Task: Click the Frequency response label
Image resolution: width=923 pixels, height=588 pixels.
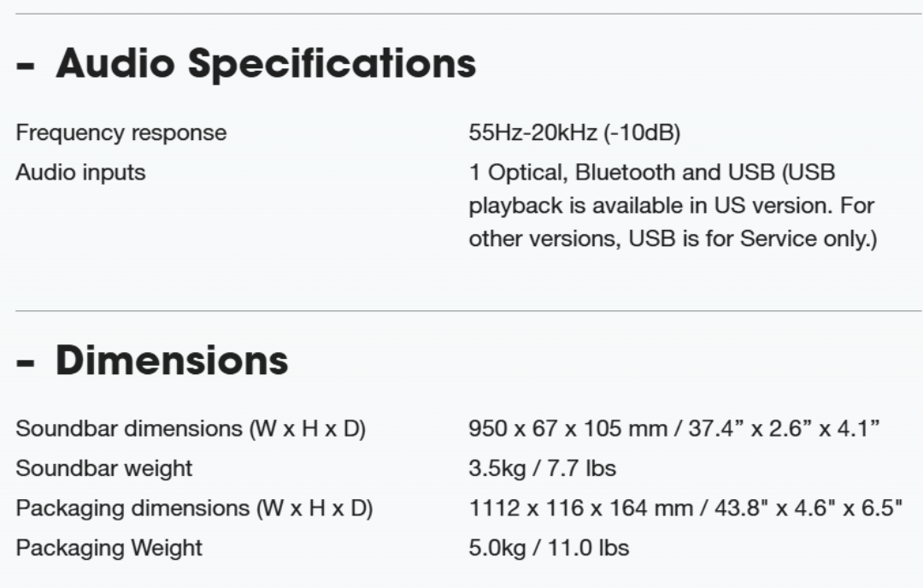Action: (121, 133)
